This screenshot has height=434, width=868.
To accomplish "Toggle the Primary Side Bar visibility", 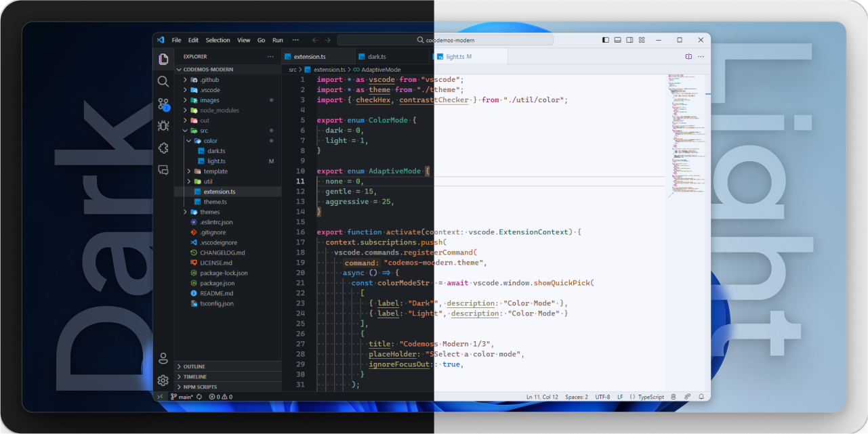I will coord(605,39).
